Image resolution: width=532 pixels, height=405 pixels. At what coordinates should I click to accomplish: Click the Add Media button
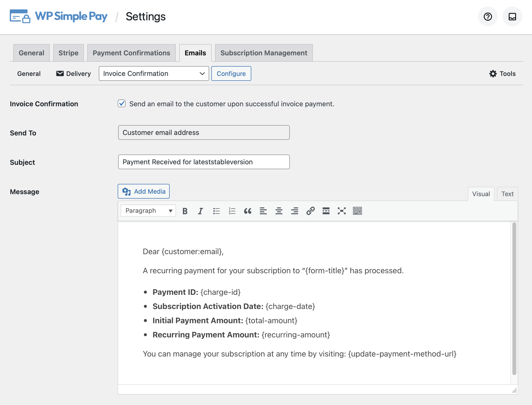144,191
